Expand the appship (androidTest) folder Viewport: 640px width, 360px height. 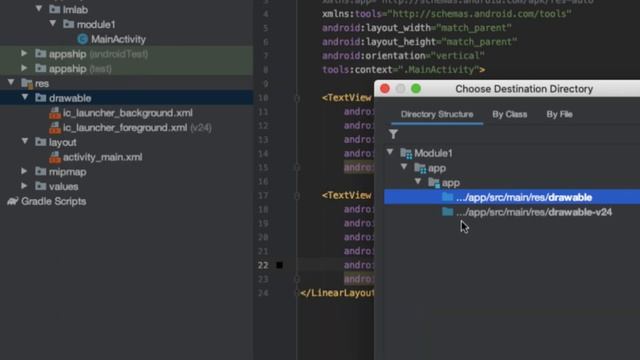point(24,53)
